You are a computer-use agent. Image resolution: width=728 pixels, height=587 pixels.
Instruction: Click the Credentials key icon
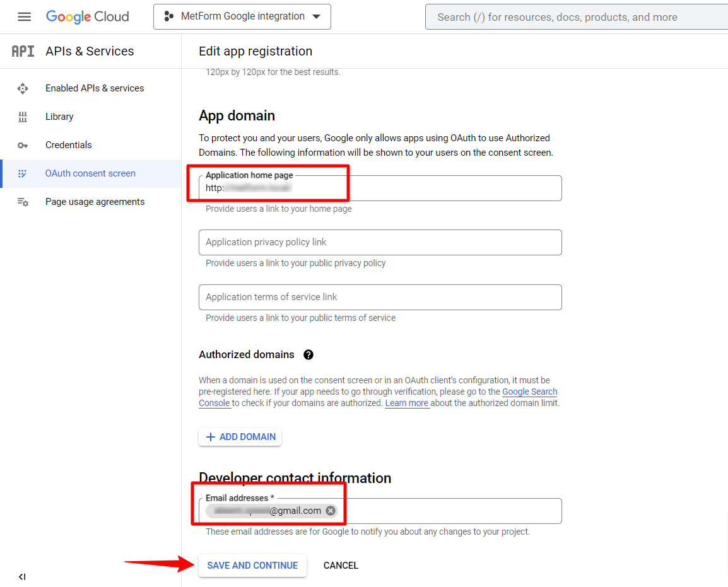(22, 145)
